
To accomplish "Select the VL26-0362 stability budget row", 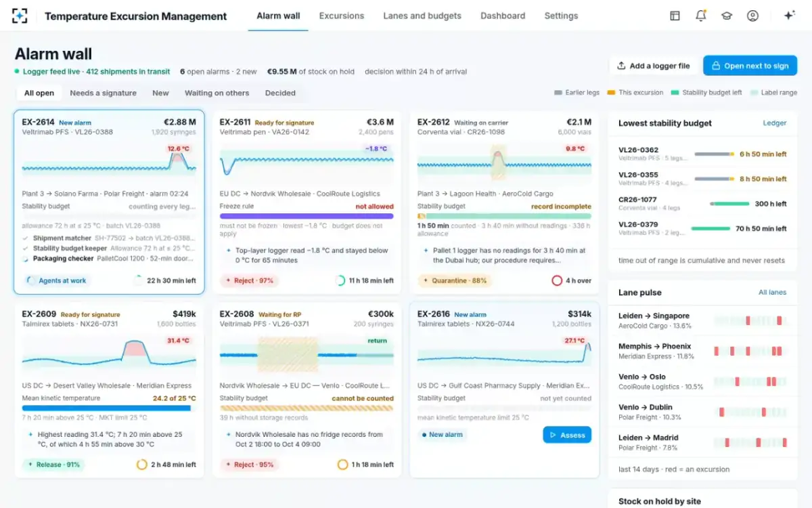I will coord(702,154).
